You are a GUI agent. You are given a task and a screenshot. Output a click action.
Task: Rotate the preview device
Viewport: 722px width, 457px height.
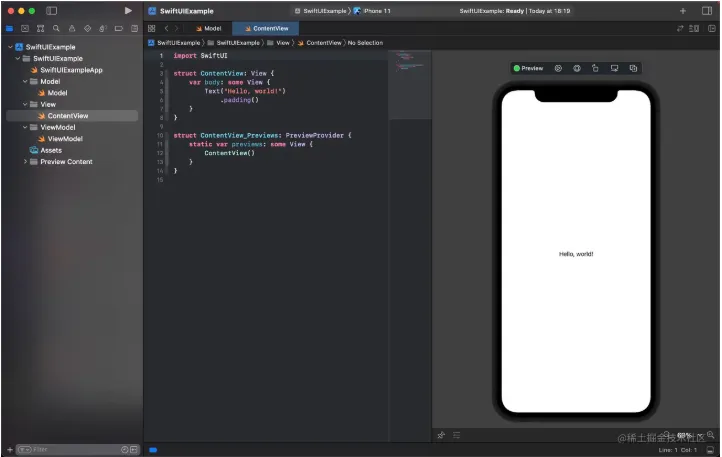(595, 68)
